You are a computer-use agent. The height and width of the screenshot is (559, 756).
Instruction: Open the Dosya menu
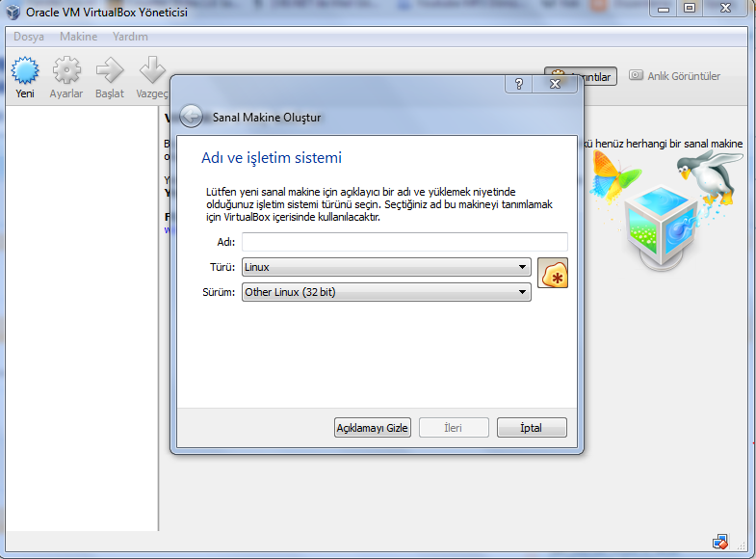29,37
